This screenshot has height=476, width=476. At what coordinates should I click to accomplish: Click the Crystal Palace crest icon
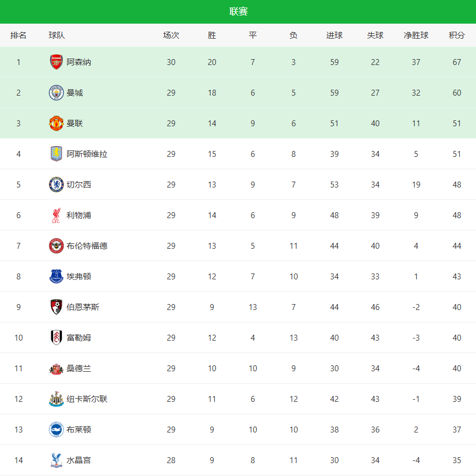pyautogui.click(x=56, y=460)
